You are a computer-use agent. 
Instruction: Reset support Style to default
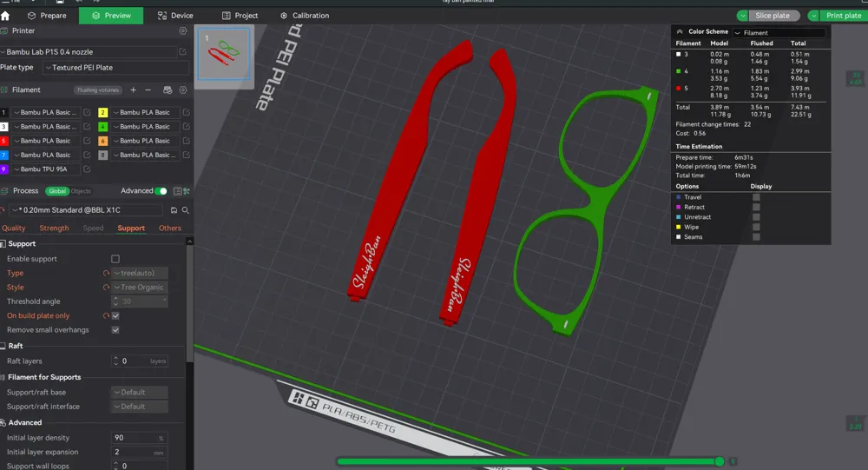coord(106,287)
